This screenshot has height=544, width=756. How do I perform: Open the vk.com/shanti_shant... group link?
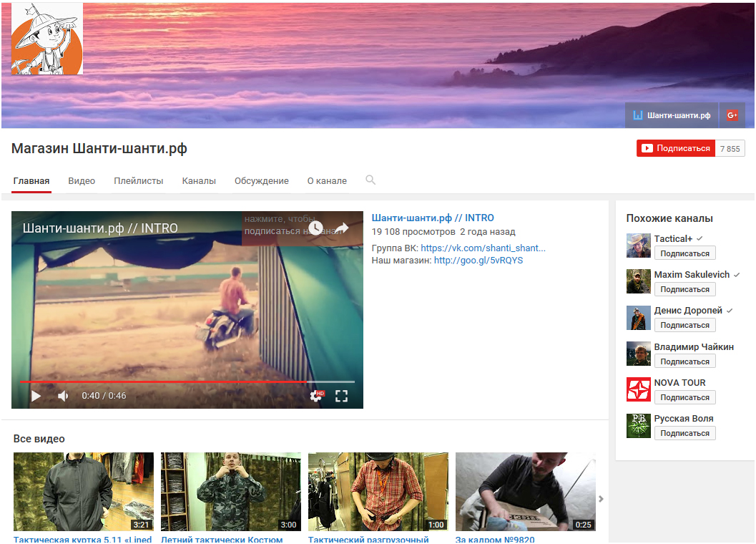[483, 248]
